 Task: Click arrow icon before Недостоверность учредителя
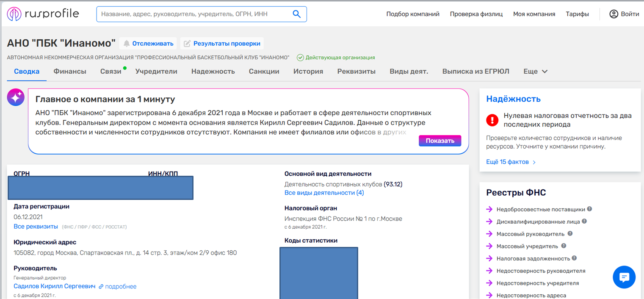click(x=489, y=283)
